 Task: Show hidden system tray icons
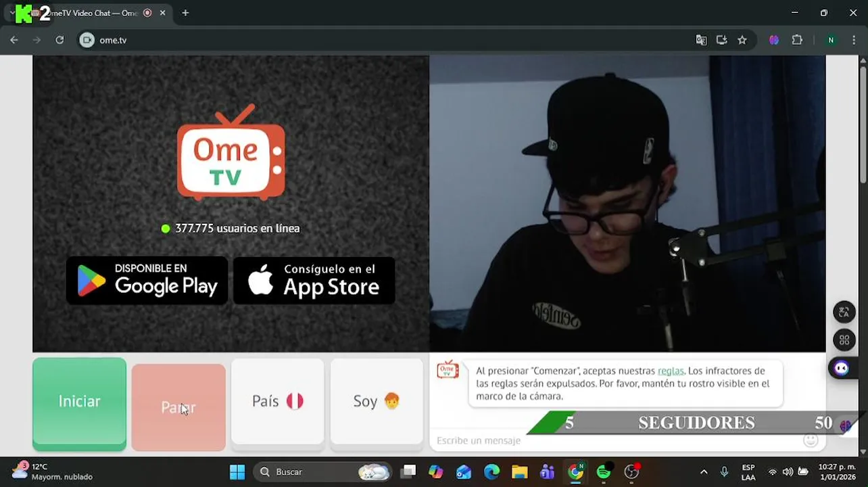[704, 471]
